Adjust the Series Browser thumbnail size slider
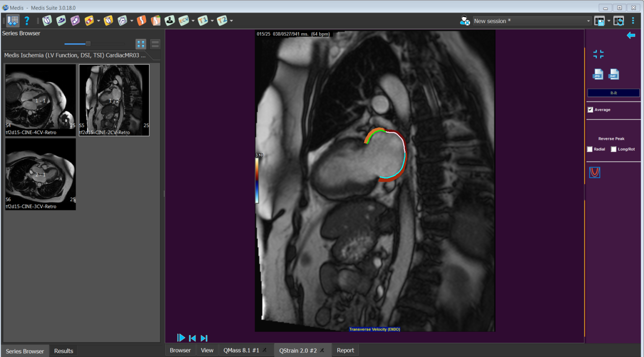The width and height of the screenshot is (644, 357). 88,44
